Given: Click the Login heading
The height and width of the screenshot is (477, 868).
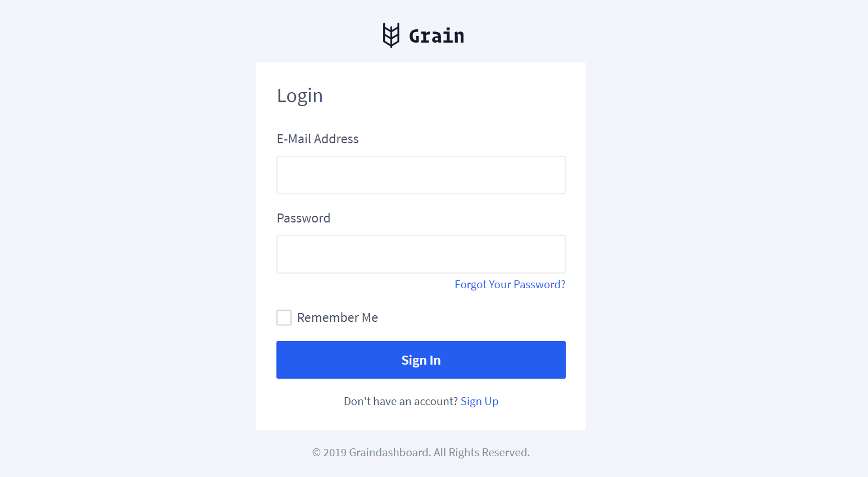Looking at the screenshot, I should [299, 96].
